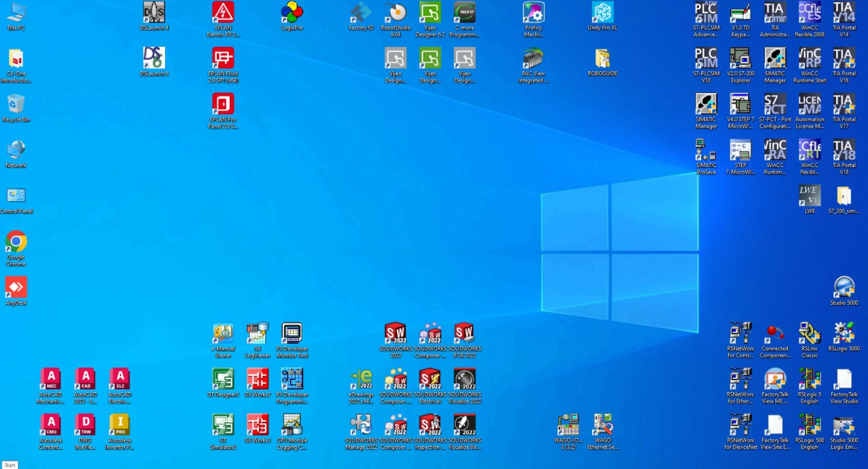Select the Autodesk Inventor Professional icon

[x=119, y=425]
